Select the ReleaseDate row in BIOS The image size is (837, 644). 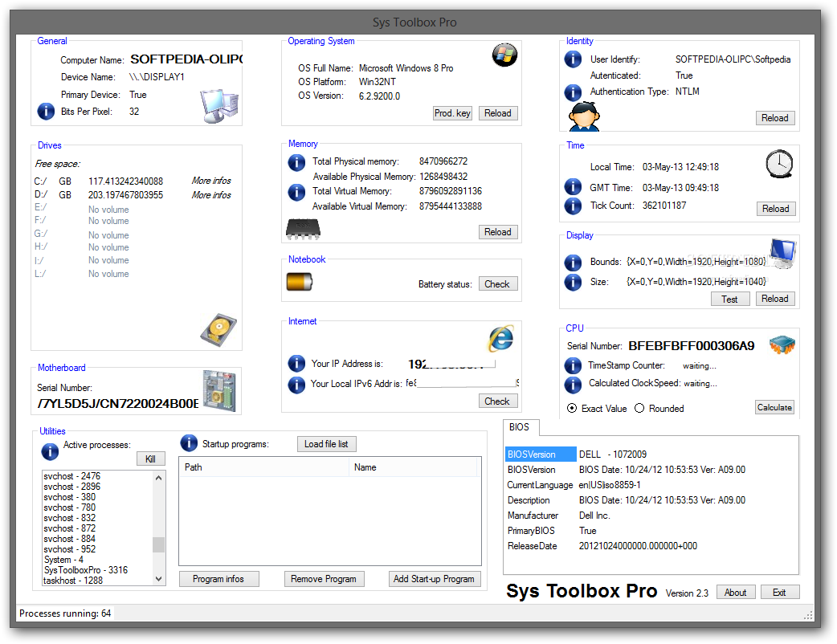(533, 546)
